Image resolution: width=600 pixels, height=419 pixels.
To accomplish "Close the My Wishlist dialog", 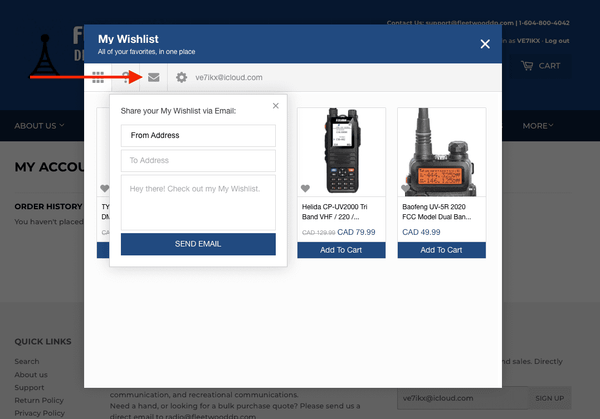I will pos(485,44).
